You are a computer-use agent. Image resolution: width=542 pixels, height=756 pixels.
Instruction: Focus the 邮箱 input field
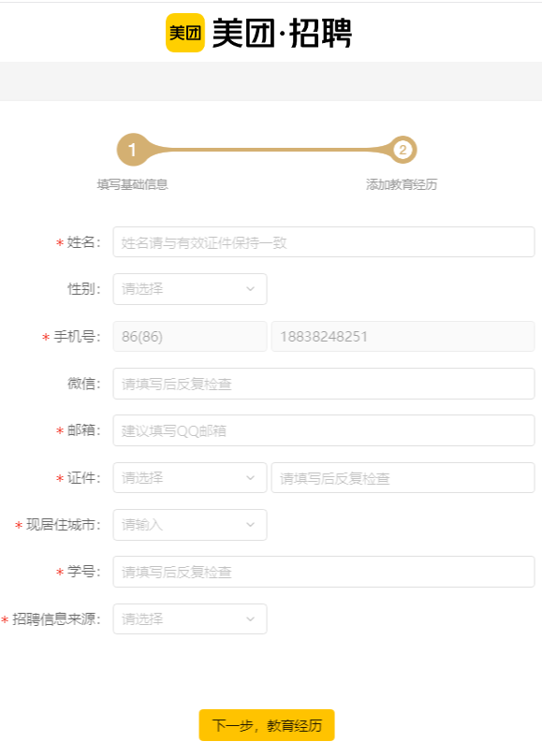tap(324, 430)
